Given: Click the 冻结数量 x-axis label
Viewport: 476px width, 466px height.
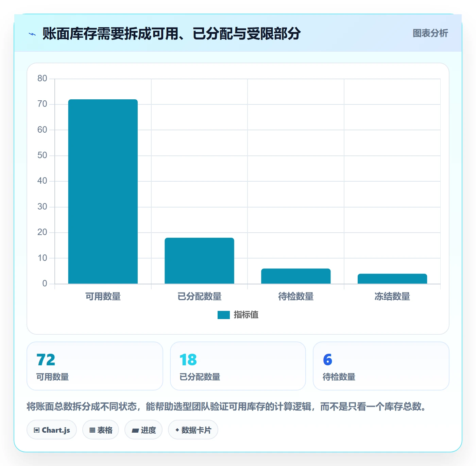Looking at the screenshot, I should pos(392,297).
